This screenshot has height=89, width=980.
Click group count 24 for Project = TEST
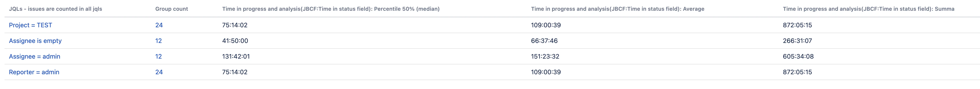pos(159,25)
